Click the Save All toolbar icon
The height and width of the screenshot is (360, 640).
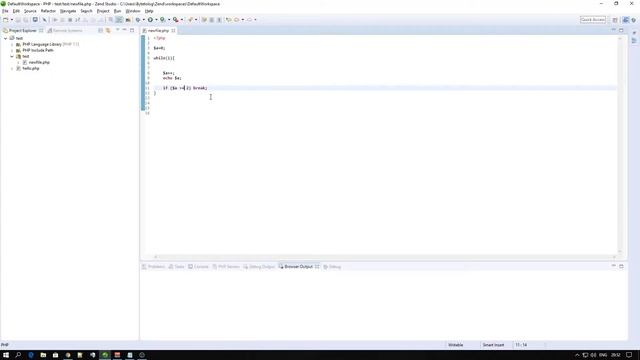tap(26, 20)
